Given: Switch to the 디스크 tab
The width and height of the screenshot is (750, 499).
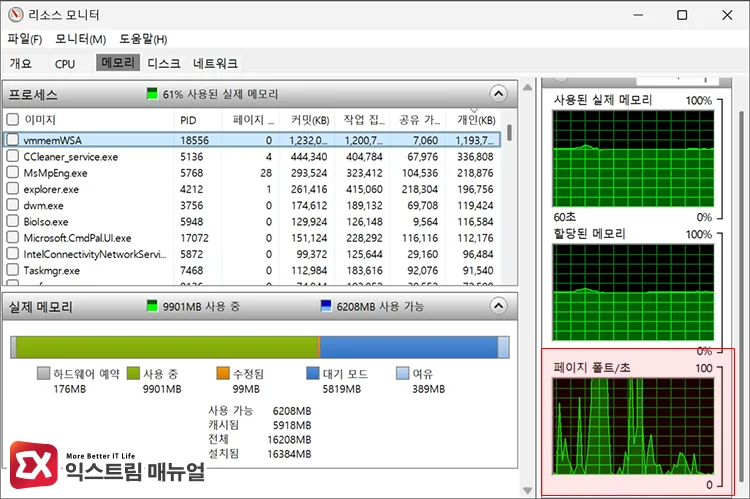Looking at the screenshot, I should click(164, 63).
